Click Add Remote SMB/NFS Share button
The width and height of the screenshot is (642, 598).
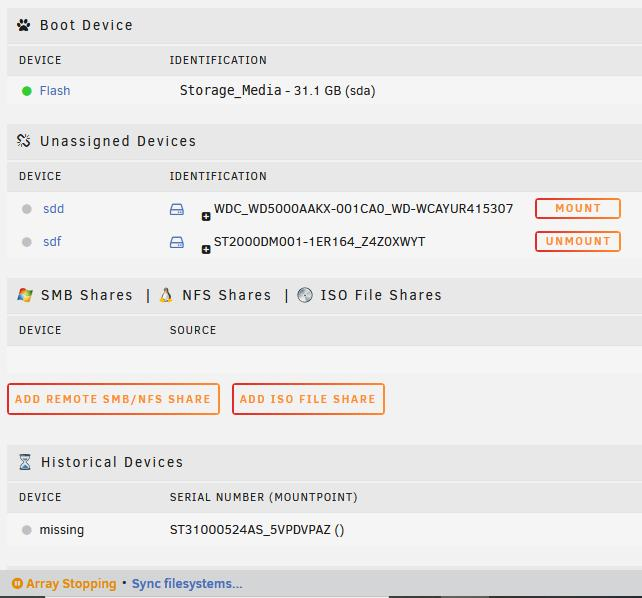(x=113, y=399)
